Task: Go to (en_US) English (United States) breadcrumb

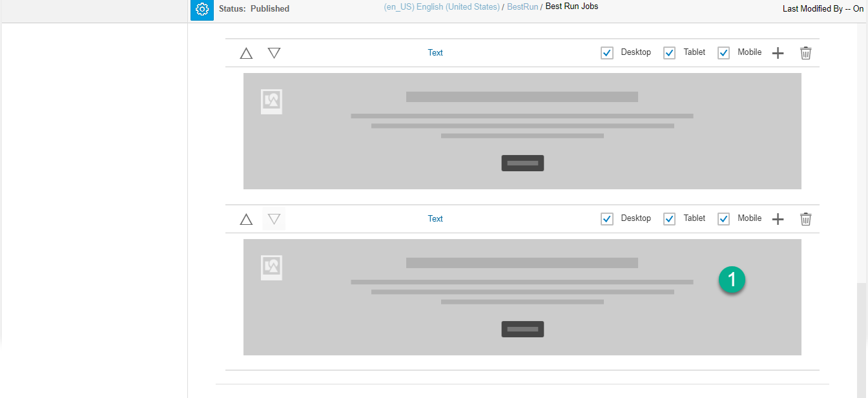Action: pyautogui.click(x=442, y=7)
